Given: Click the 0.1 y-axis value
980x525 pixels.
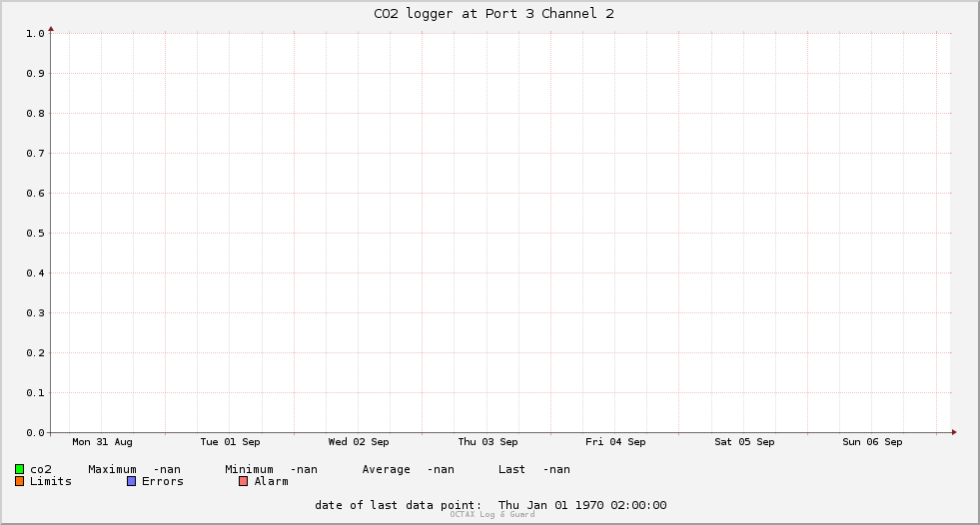Looking at the screenshot, I should tap(35, 393).
